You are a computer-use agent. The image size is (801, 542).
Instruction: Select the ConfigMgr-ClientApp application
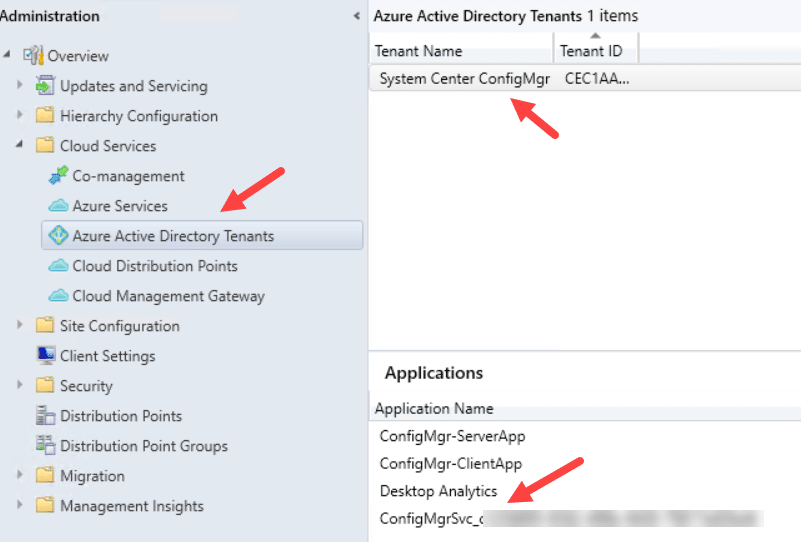451,464
